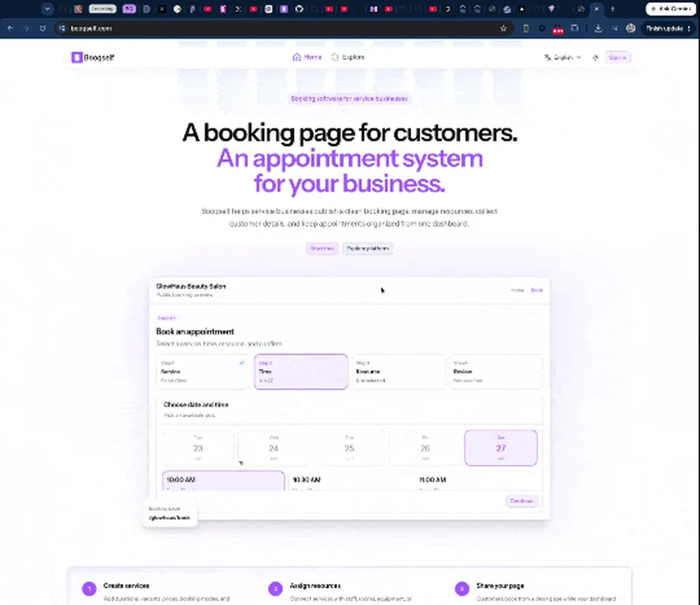Click the Home link in salon preview
Image resolution: width=700 pixels, height=605 pixels.
tap(517, 290)
